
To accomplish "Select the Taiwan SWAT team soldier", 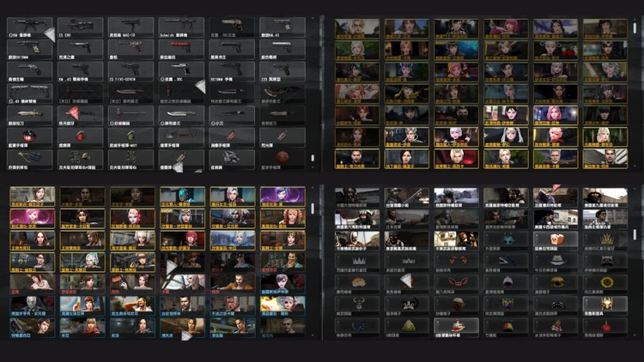I will pos(407,198).
